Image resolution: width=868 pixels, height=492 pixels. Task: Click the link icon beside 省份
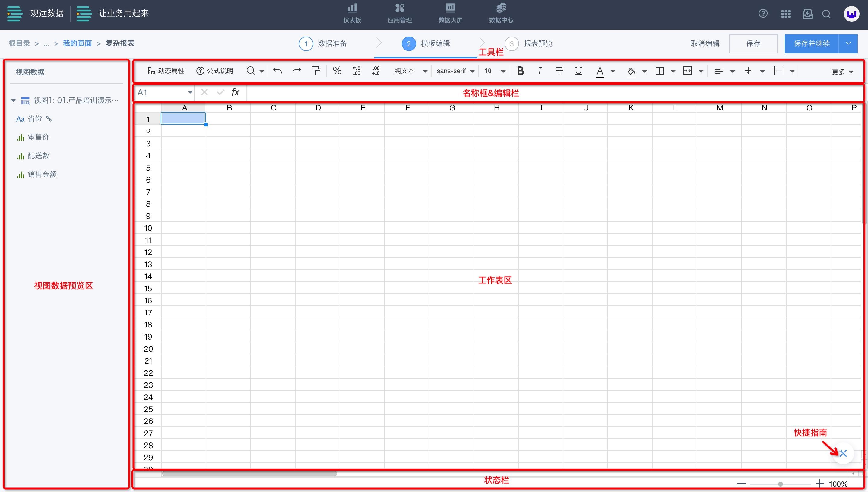point(49,119)
